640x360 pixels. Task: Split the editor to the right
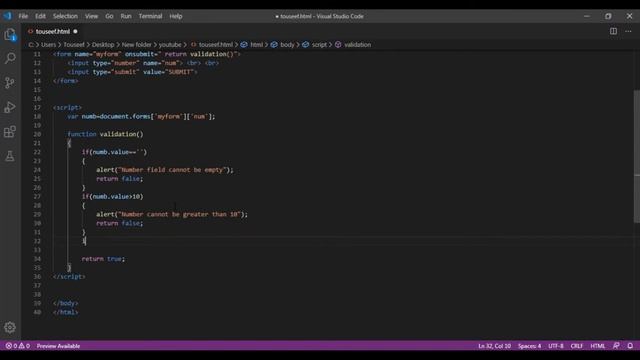pyautogui.click(x=613, y=31)
